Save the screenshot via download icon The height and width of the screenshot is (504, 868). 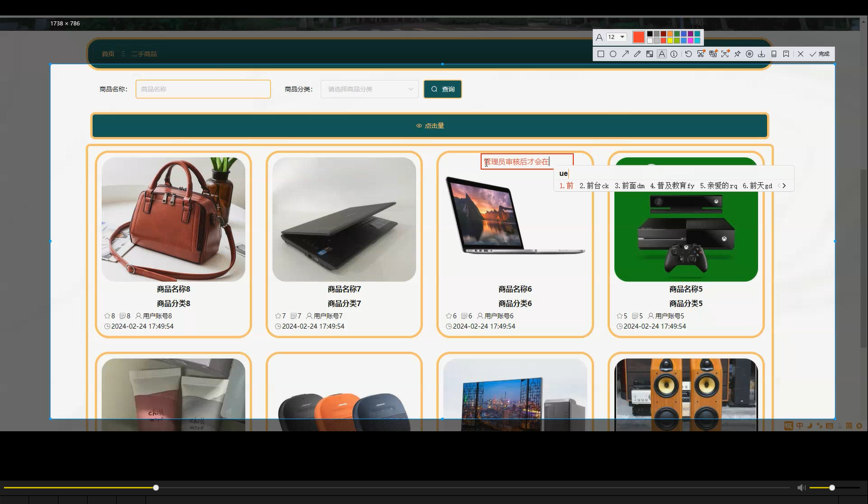pos(762,54)
